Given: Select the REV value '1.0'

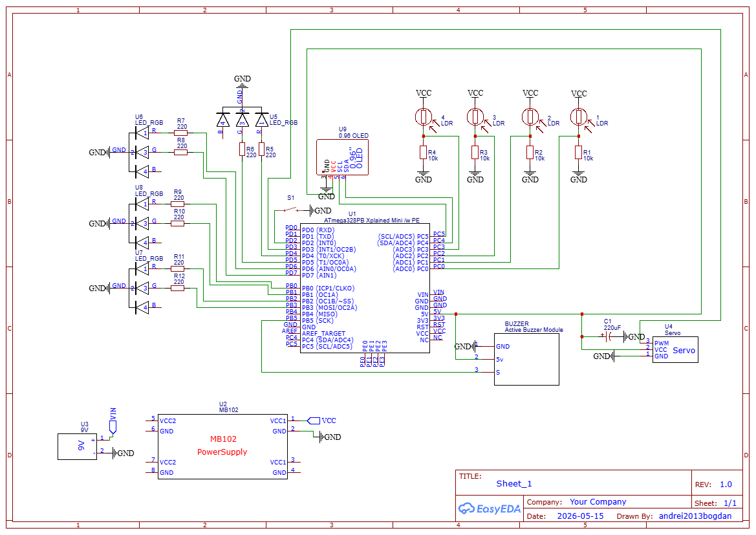Looking at the screenshot, I should pos(726,485).
